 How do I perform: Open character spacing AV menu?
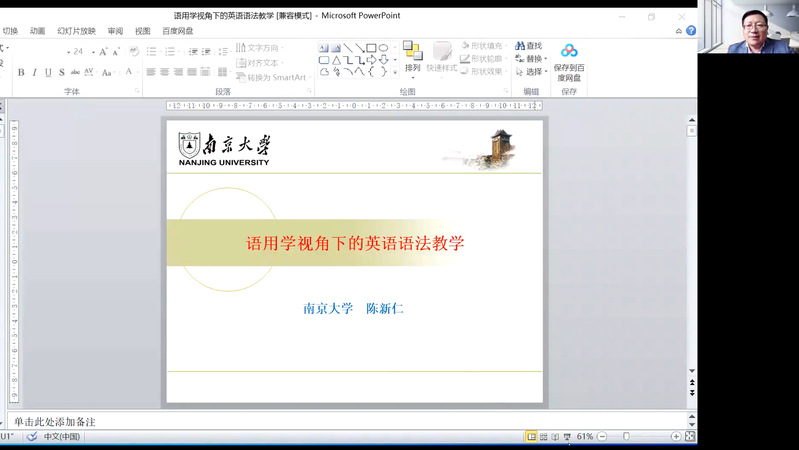[x=89, y=72]
